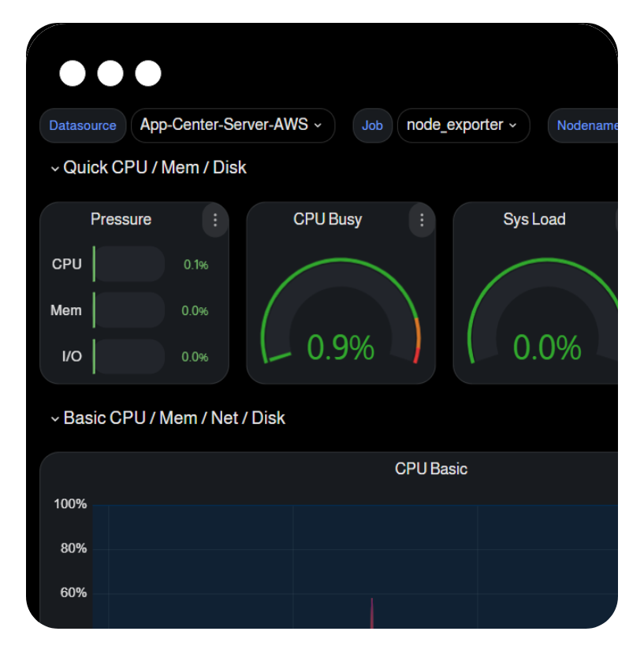Click the Nodename variable label
Screen dimensions: 644x661
pyautogui.click(x=586, y=125)
